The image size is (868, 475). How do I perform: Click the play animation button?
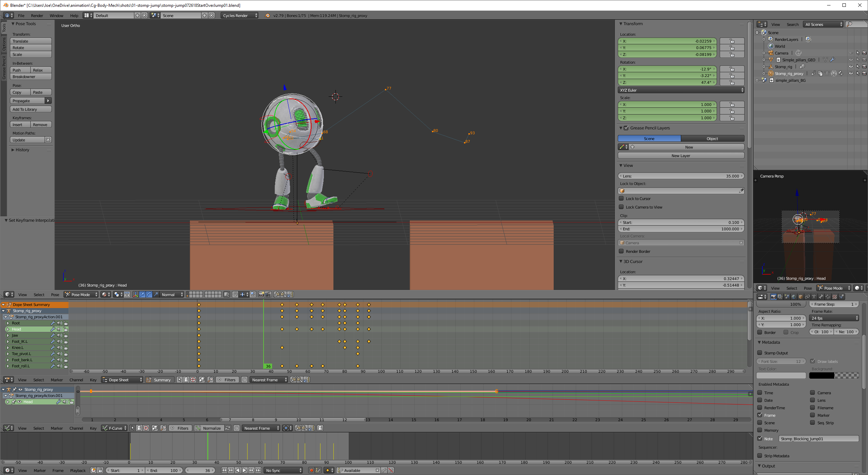tap(244, 470)
